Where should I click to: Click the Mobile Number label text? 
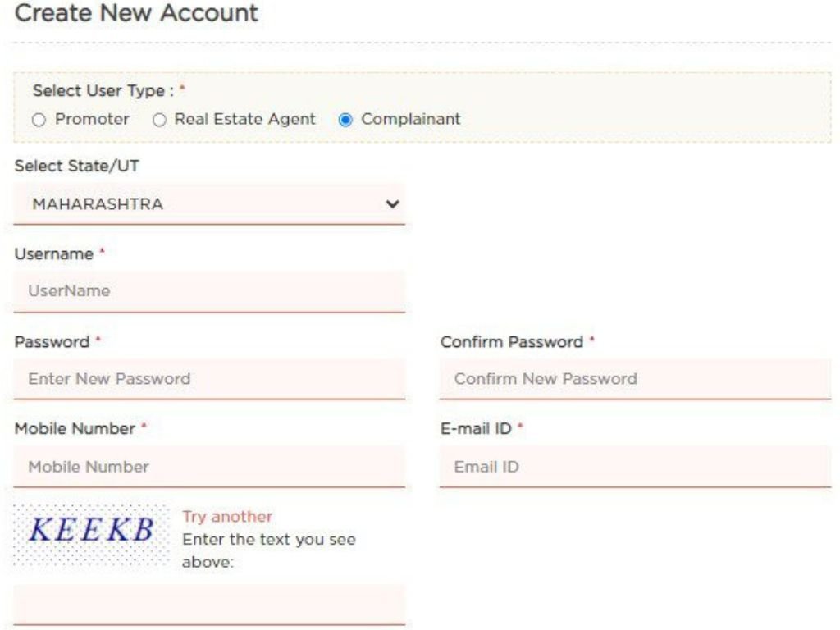point(75,428)
